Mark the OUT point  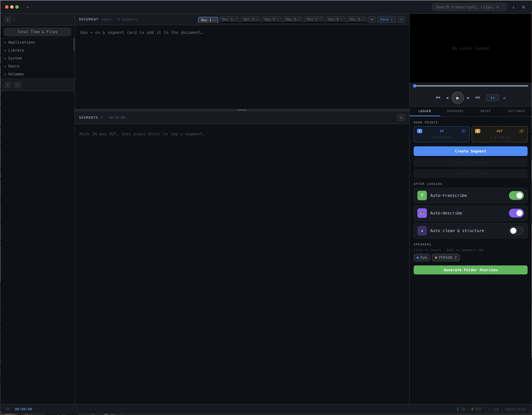(x=499, y=134)
